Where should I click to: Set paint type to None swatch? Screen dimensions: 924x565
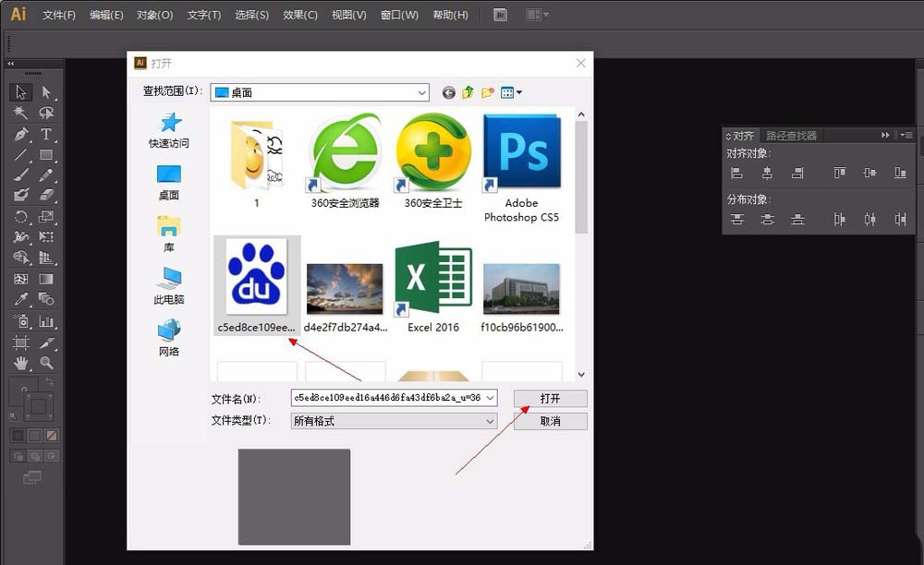tap(52, 436)
